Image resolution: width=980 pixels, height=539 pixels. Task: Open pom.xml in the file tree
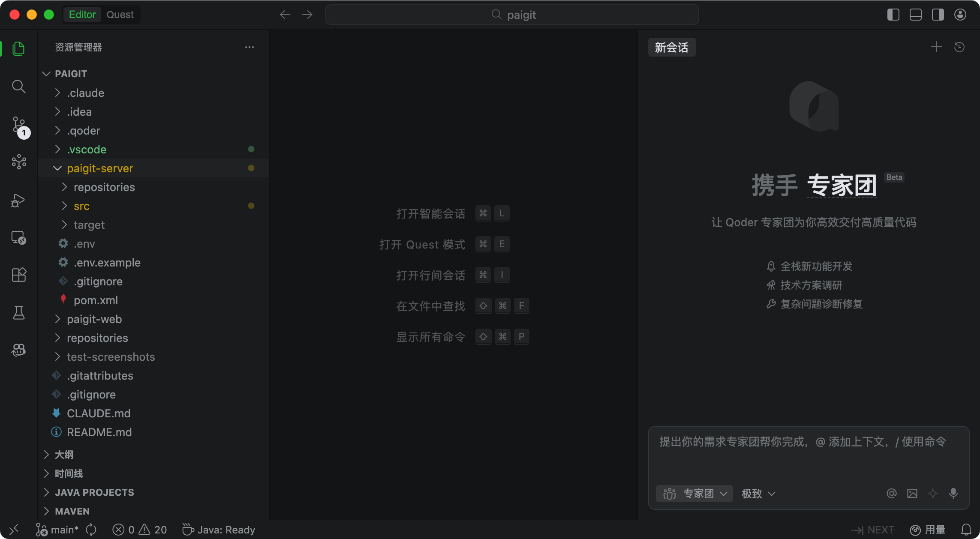click(96, 300)
